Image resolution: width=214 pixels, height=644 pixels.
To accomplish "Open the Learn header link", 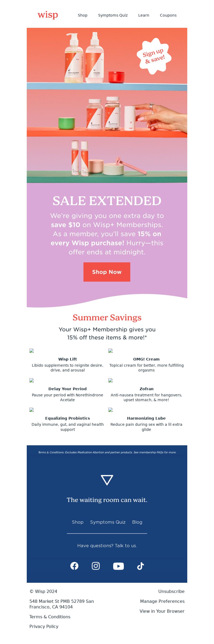I will tap(144, 15).
